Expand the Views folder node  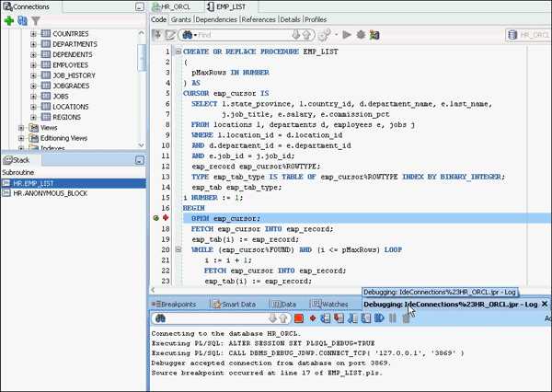[21, 128]
